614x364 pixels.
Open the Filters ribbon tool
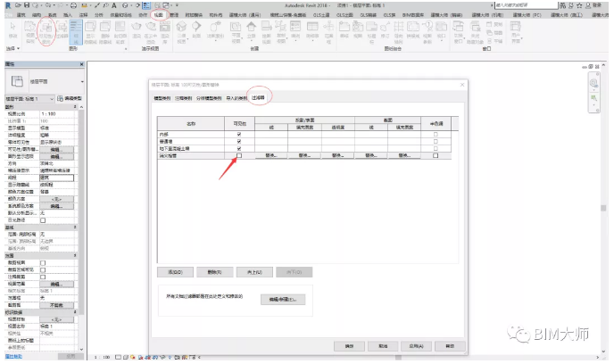point(62,29)
